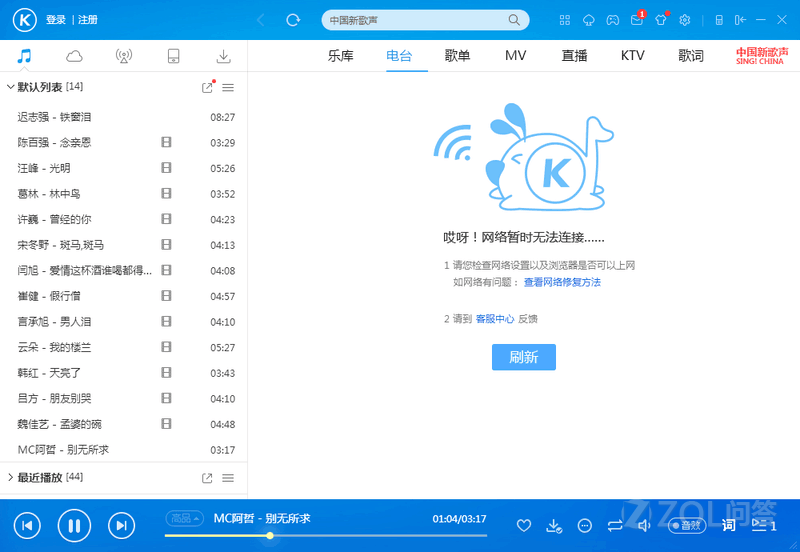Viewport: 800px width, 552px height.
Task: Select the song 崔健 - 假行僧
Action: pyautogui.click(x=123, y=296)
